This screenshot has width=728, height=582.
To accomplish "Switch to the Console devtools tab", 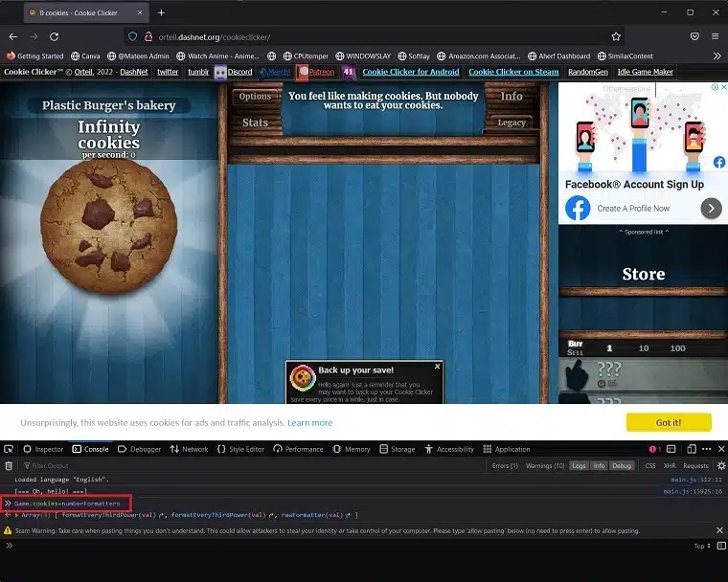I will click(91, 449).
